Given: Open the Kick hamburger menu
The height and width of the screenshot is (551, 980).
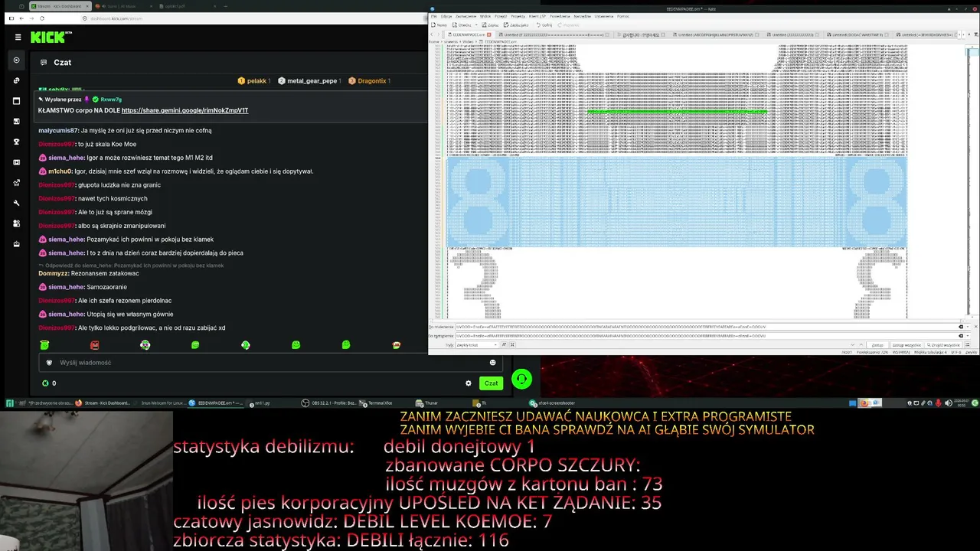Looking at the screenshot, I should click(x=18, y=37).
